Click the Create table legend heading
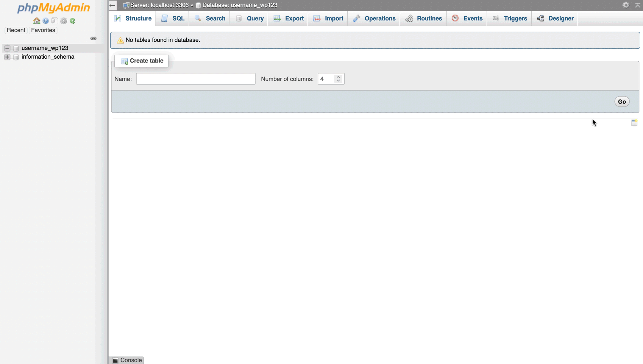The width and height of the screenshot is (643, 364). click(x=141, y=61)
